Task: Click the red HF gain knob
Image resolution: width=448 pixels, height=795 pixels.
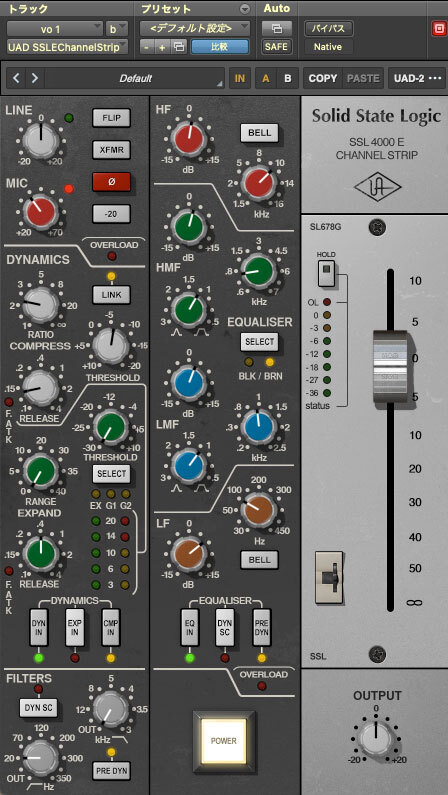Action: click(188, 138)
